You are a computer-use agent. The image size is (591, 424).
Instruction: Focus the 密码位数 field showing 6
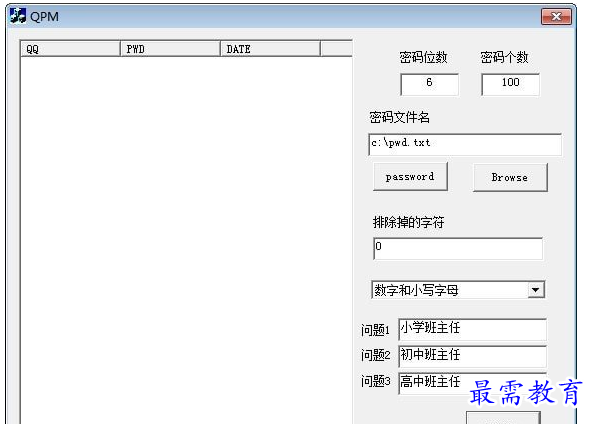pos(429,84)
